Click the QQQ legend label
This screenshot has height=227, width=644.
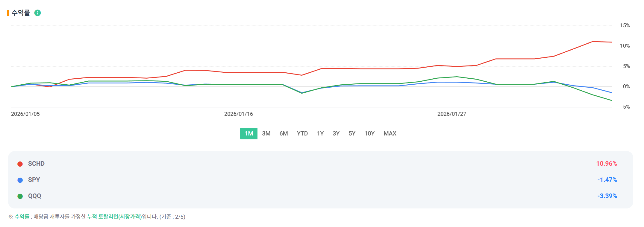click(x=34, y=196)
